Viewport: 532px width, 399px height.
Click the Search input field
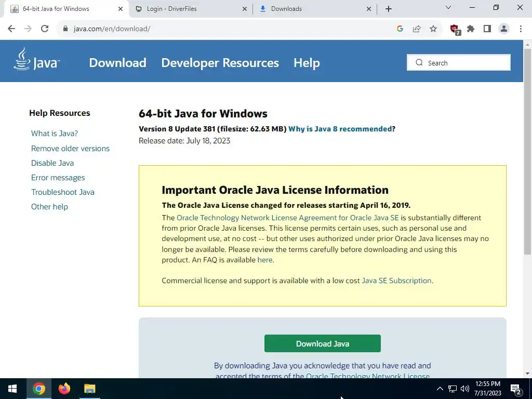[459, 62]
